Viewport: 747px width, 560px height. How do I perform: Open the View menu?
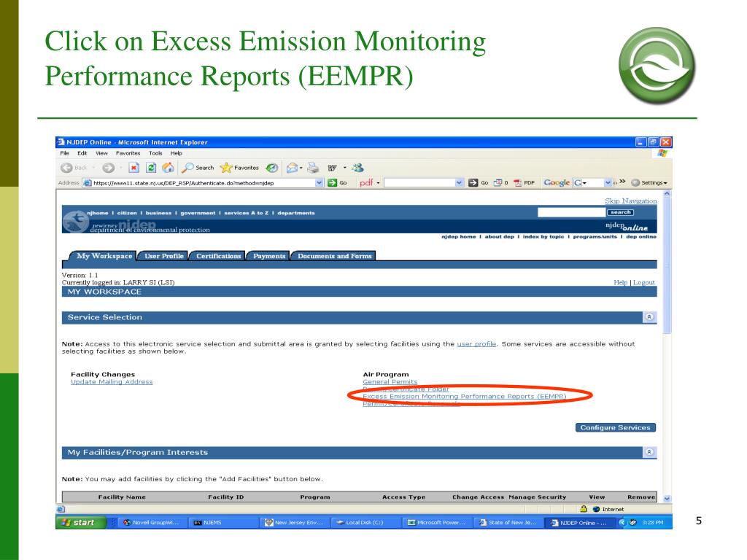tap(101, 153)
